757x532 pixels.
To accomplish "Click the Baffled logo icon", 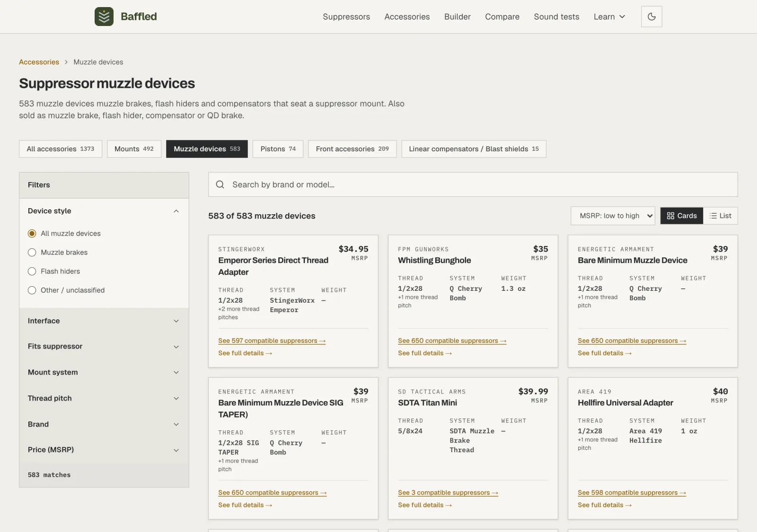I will [x=104, y=17].
